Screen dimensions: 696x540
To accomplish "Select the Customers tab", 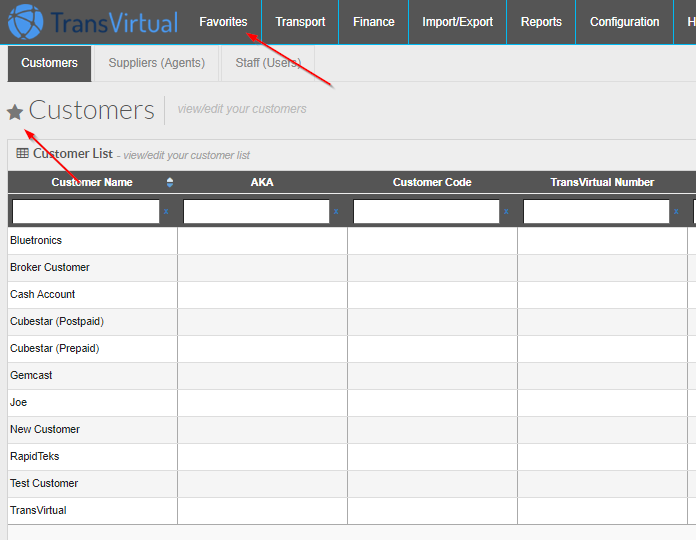I will 49,63.
